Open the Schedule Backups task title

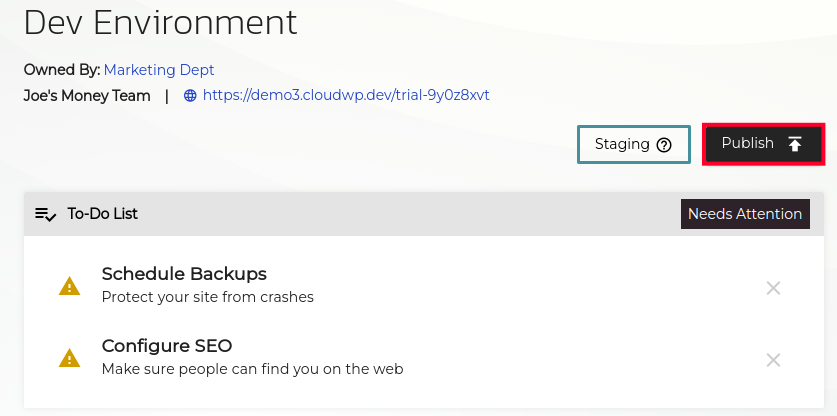(184, 274)
